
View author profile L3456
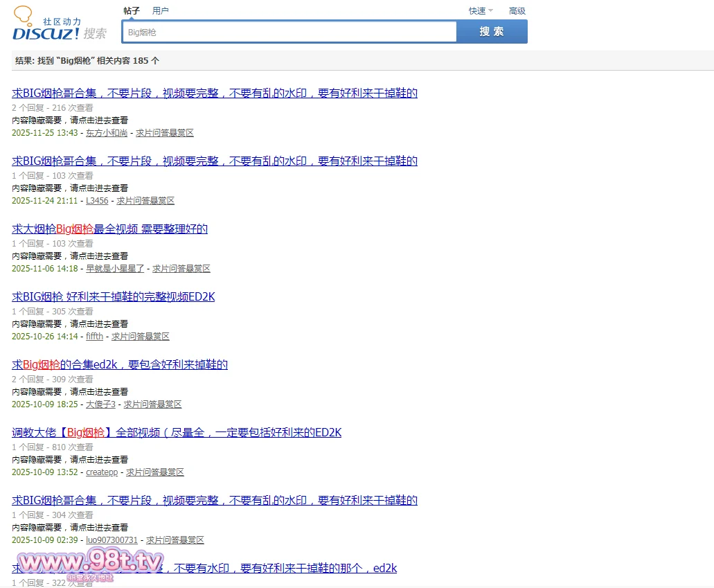(97, 201)
